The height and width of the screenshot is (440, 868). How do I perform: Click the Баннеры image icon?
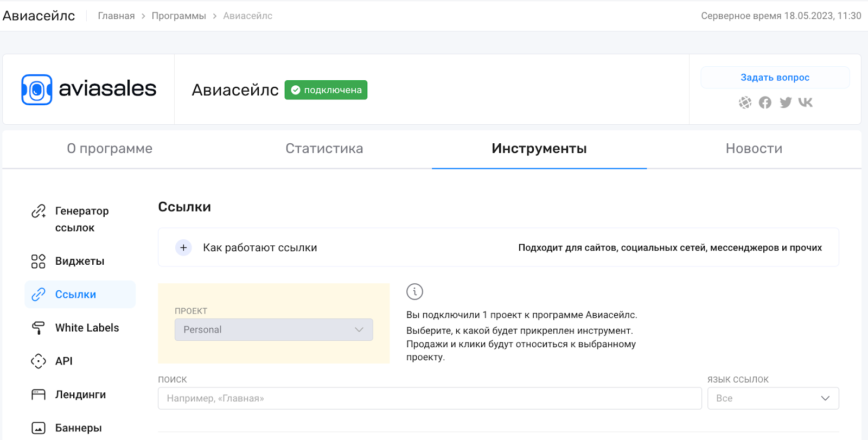pos(39,428)
